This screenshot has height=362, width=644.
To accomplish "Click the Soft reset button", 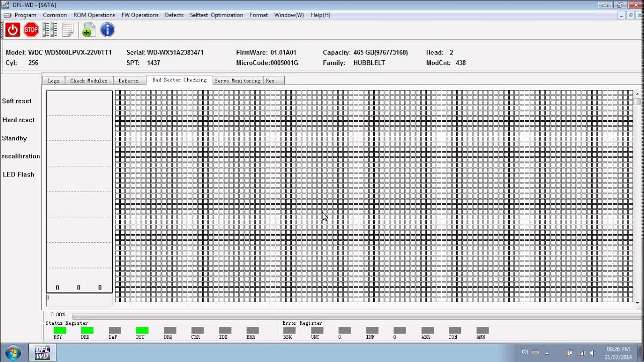I will [x=17, y=101].
